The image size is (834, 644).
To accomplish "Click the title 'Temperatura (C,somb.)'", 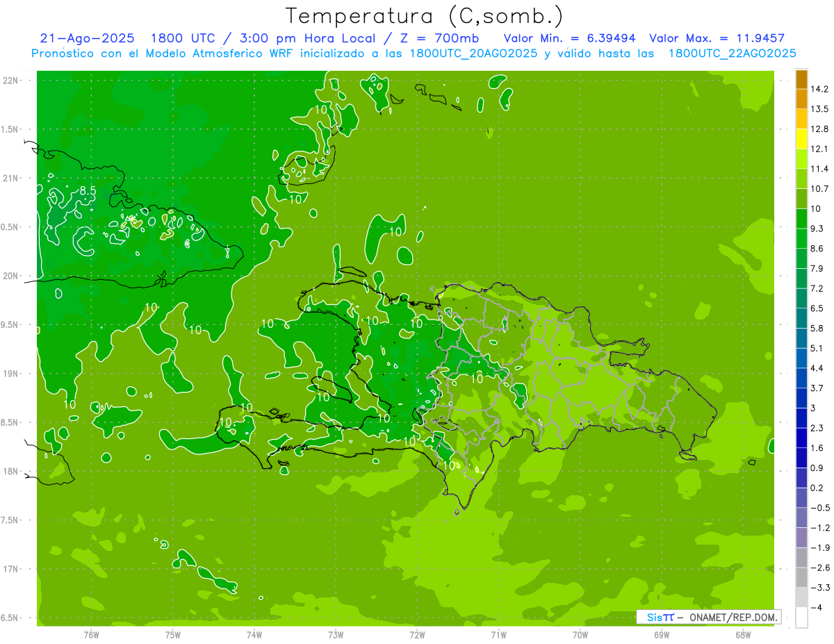I will click(x=424, y=15).
